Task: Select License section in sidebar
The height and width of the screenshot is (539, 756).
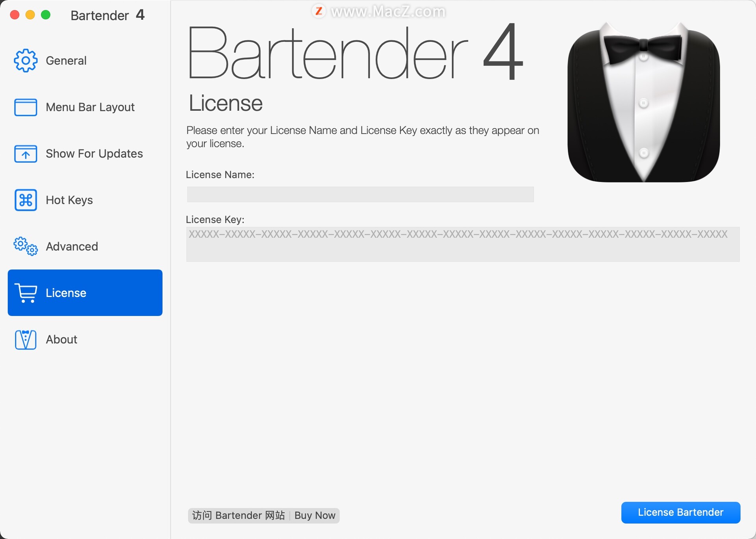Action: (85, 293)
